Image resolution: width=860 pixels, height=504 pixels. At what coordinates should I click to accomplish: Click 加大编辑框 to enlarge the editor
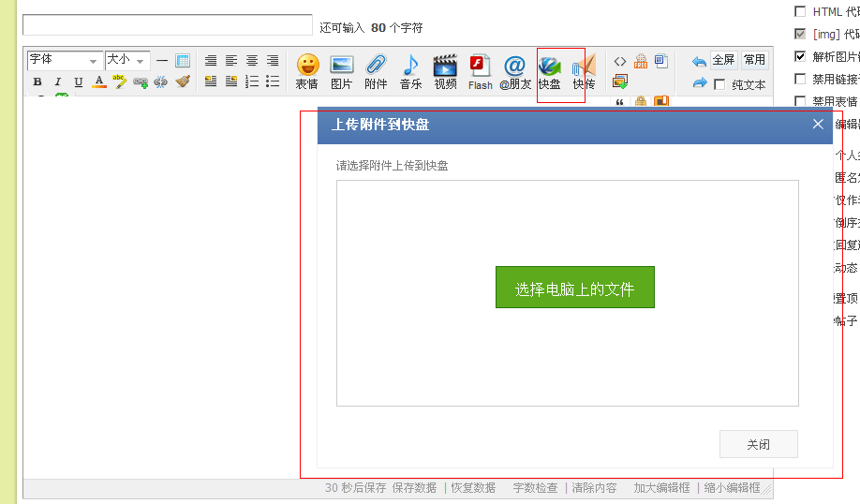pos(661,488)
